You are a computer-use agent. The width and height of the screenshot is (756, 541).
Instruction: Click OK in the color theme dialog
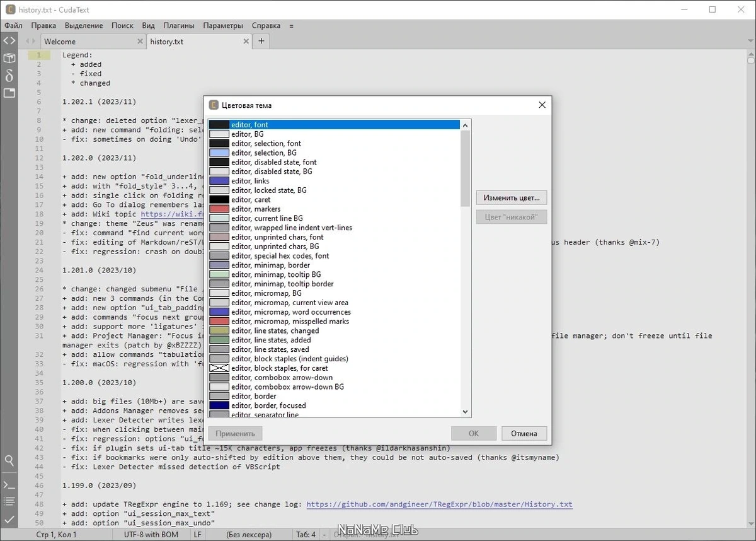[474, 433]
